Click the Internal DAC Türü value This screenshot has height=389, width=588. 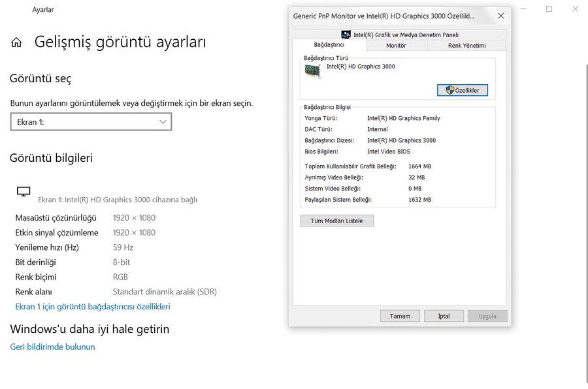(377, 129)
